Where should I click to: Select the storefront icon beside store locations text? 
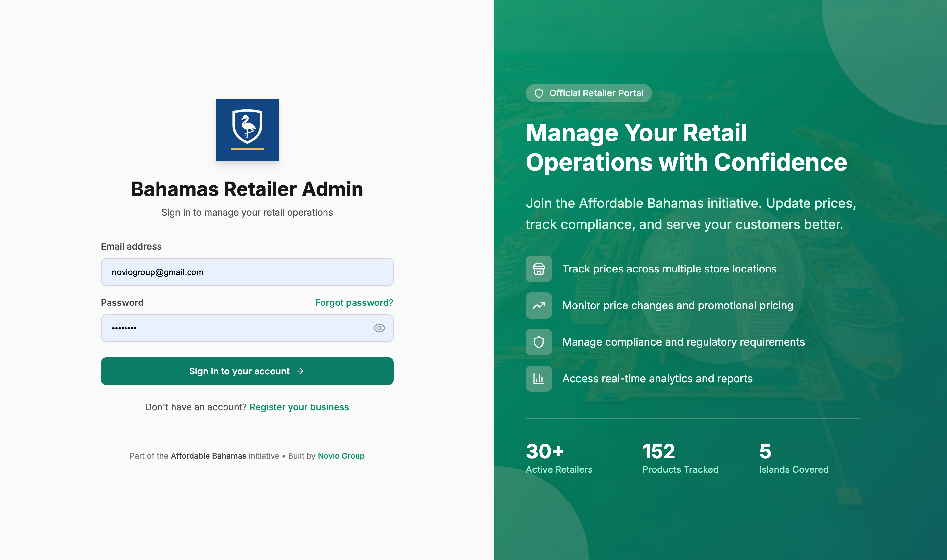pyautogui.click(x=539, y=269)
